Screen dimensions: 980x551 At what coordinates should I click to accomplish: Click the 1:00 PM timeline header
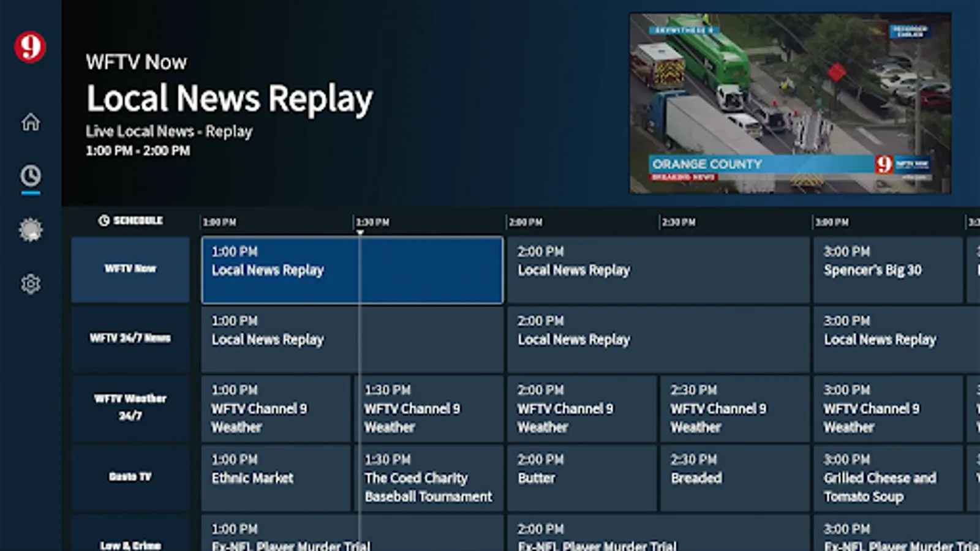(x=220, y=222)
